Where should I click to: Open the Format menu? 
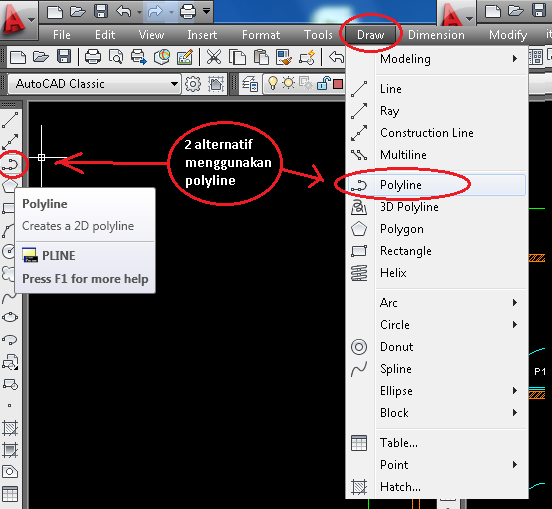261,35
